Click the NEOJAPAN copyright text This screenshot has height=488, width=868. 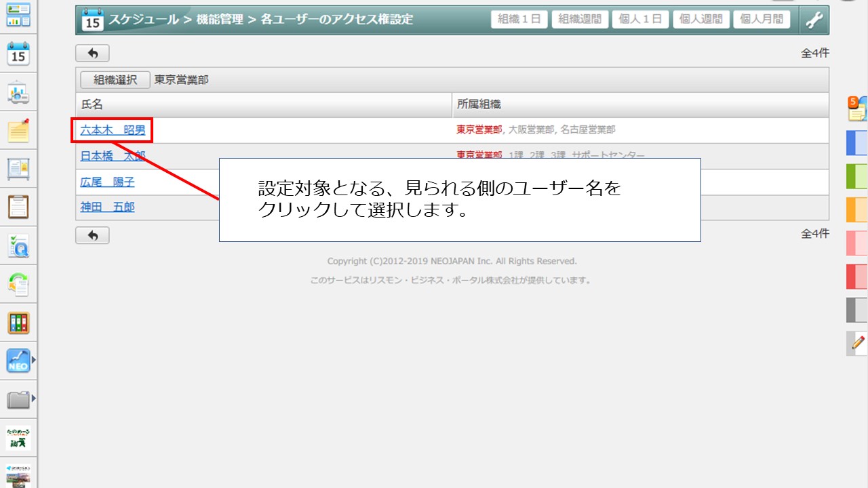(x=452, y=261)
